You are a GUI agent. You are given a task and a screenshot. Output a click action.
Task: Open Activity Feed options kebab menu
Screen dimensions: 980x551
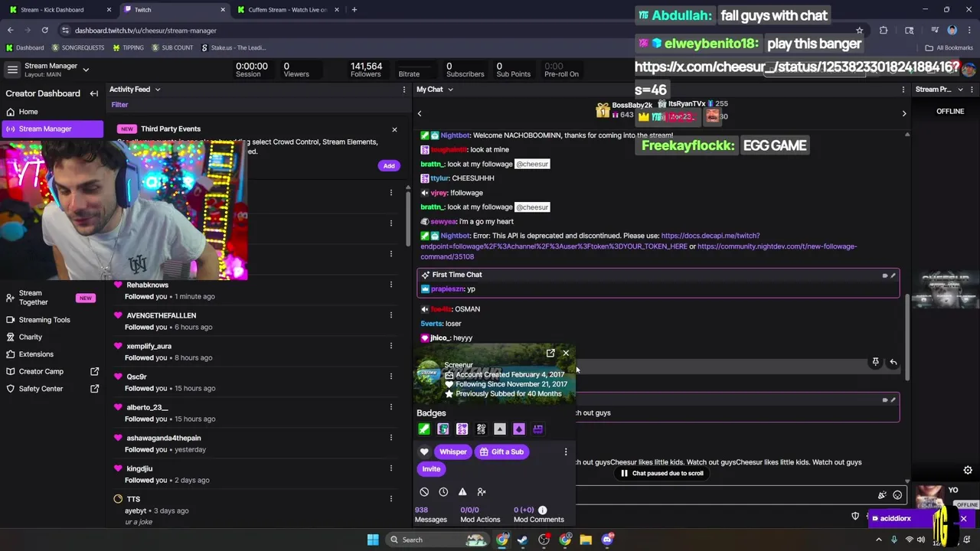pyautogui.click(x=404, y=90)
